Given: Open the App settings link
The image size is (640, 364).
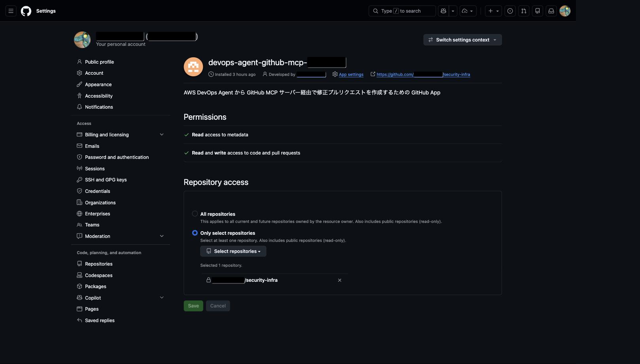Looking at the screenshot, I should (351, 74).
